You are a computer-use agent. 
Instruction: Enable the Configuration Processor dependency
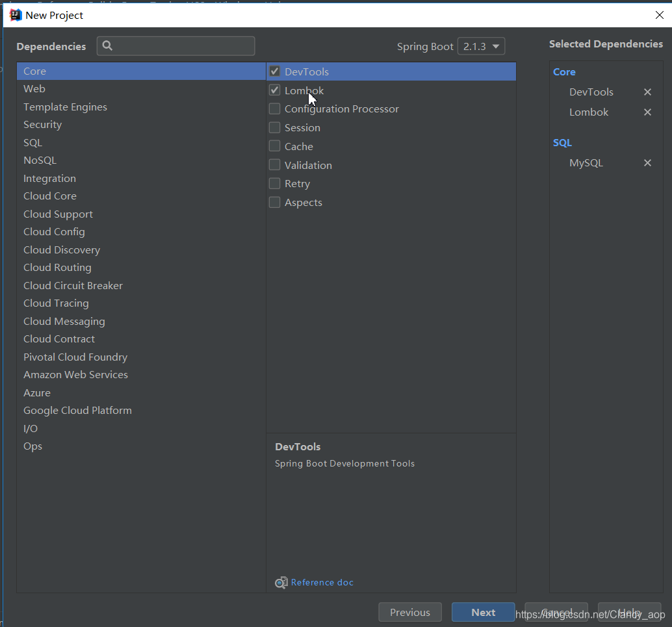pos(275,109)
